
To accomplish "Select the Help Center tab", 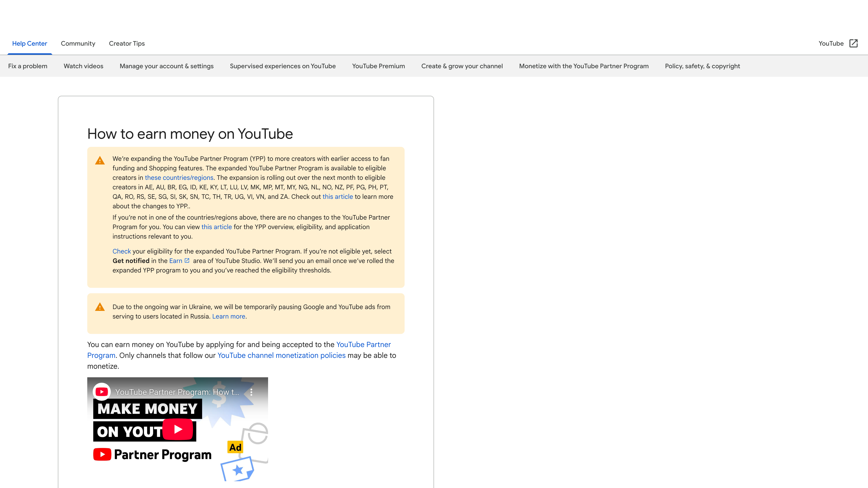I will click(29, 43).
